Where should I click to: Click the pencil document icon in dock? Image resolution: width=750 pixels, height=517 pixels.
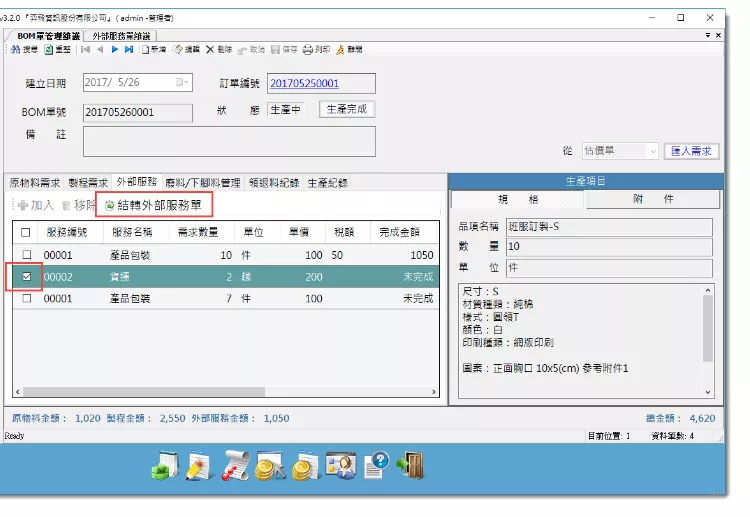(199, 466)
